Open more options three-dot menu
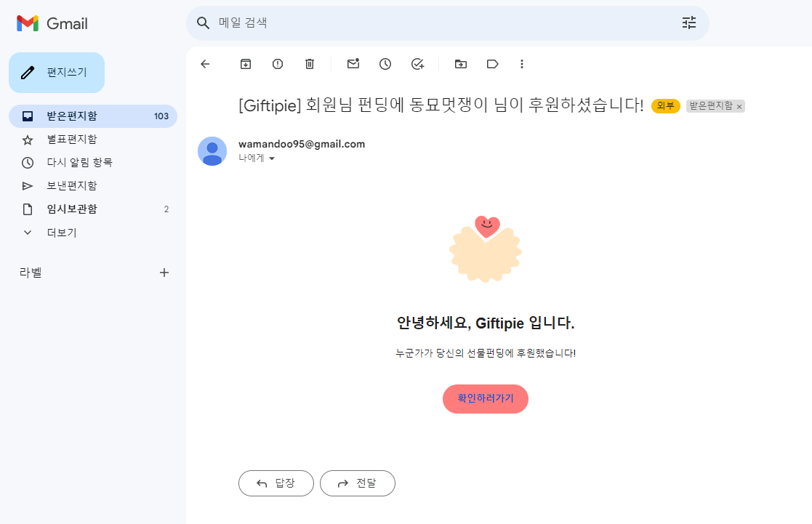This screenshot has width=812, height=524. click(x=521, y=64)
